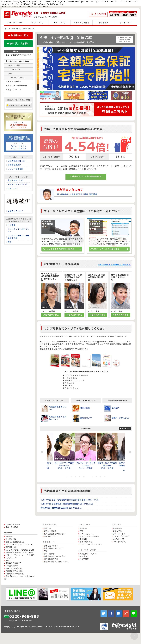Expand 宅建(宅地建物取引士)について sidebar item
141x644 pixels.
19,56
